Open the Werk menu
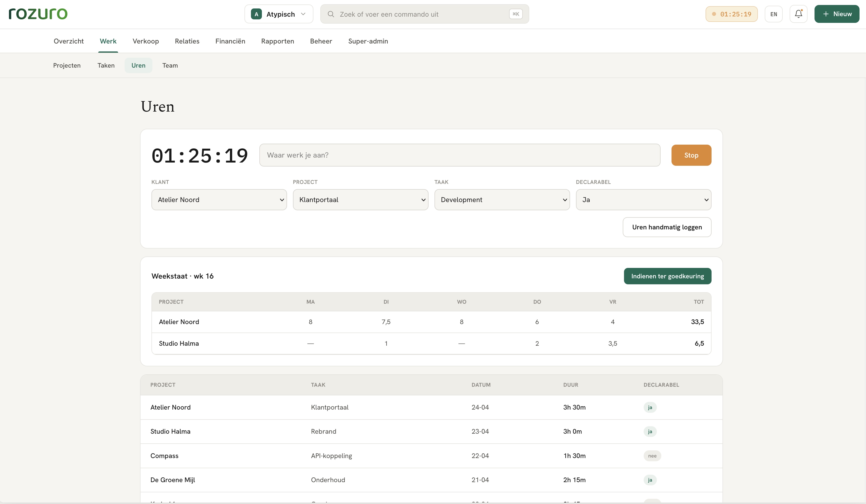 click(108, 41)
